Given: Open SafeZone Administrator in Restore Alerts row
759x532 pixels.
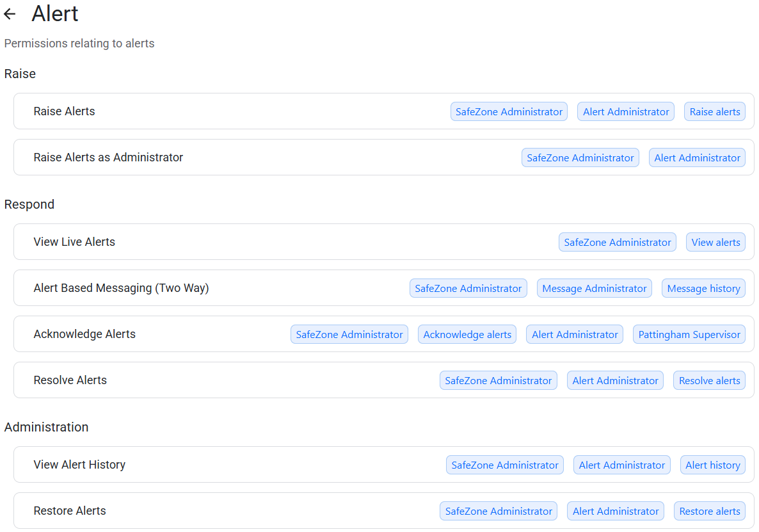Looking at the screenshot, I should click(499, 511).
